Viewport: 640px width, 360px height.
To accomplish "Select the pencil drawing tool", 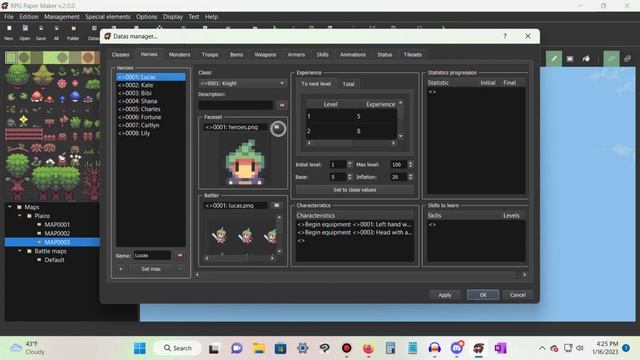I will pyautogui.click(x=554, y=59).
